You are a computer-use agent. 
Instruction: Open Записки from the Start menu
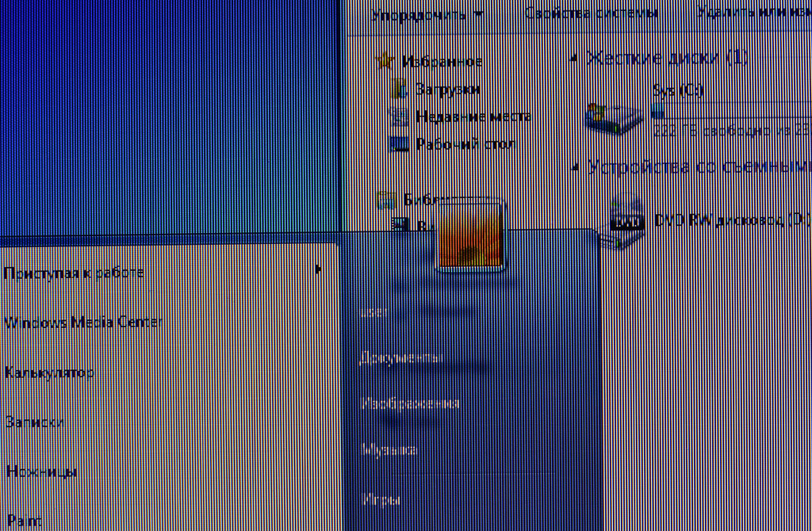35,422
